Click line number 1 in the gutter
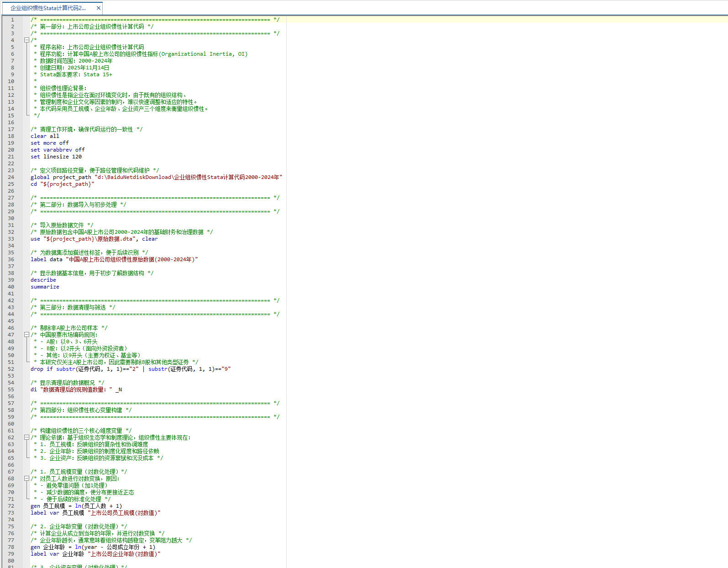This screenshot has width=728, height=568. click(x=12, y=20)
